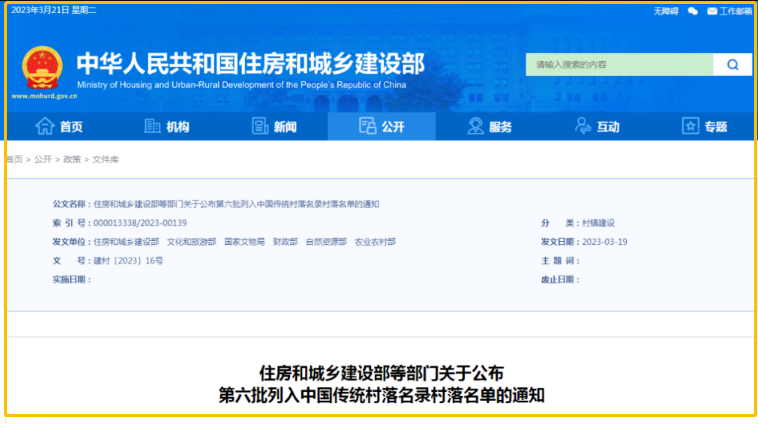
Task: Open the 无障碍 accessibility link
Action: [x=665, y=11]
